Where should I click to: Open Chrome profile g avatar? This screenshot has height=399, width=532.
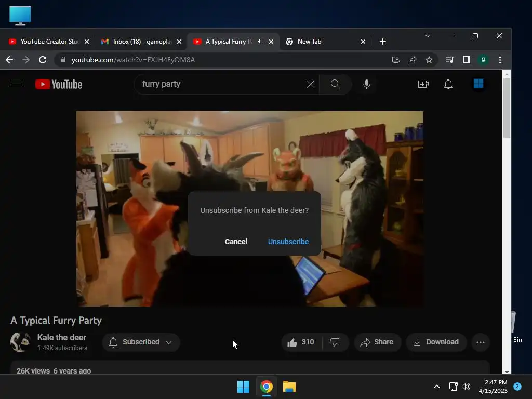click(x=483, y=60)
